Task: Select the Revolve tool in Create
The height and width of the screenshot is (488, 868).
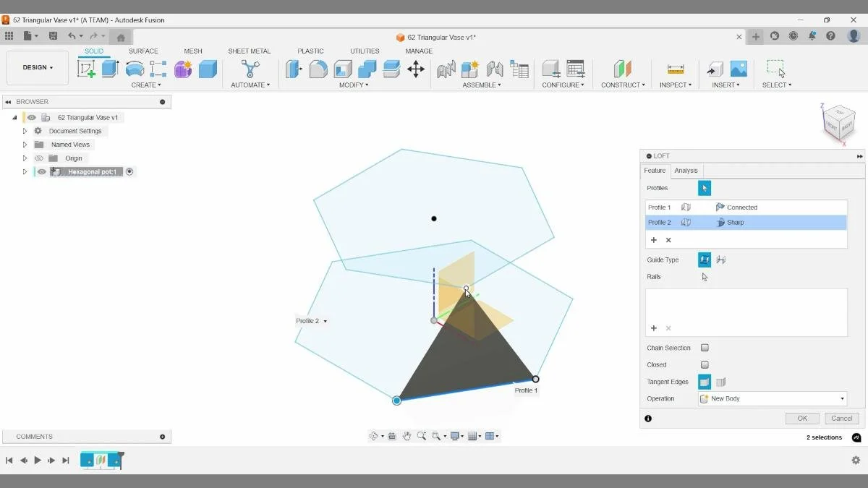Action: (133, 69)
